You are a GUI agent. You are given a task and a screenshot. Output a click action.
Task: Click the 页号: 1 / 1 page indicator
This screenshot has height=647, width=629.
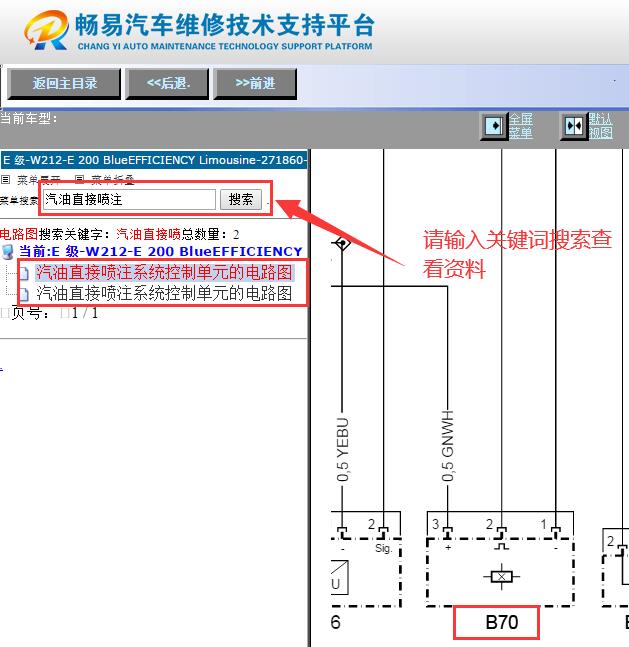click(54, 314)
